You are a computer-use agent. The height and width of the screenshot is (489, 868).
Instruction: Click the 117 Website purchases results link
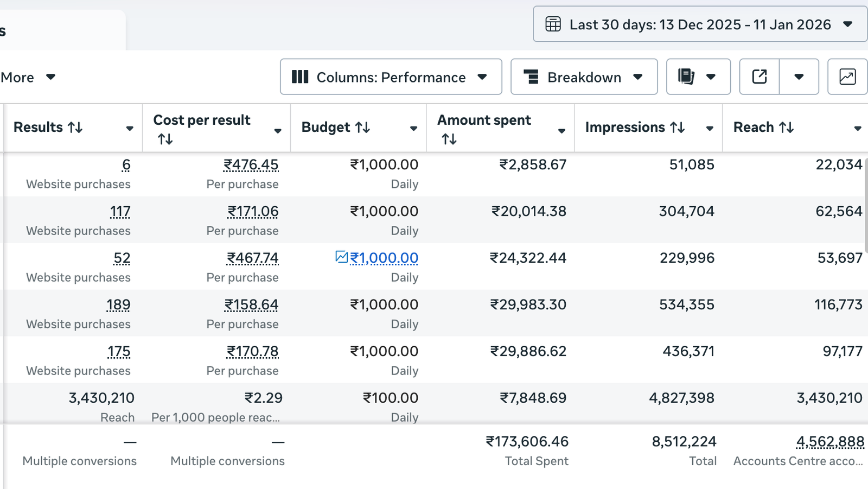click(120, 211)
